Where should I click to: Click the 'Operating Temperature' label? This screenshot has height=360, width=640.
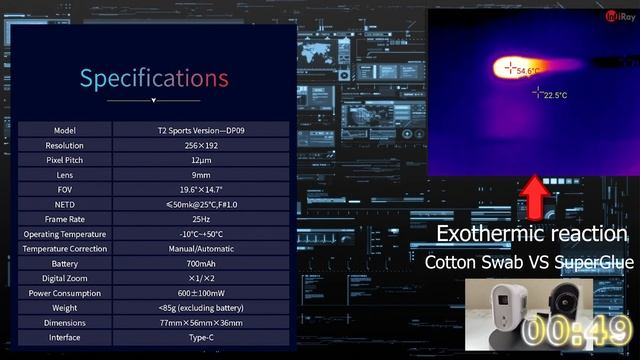64,234
